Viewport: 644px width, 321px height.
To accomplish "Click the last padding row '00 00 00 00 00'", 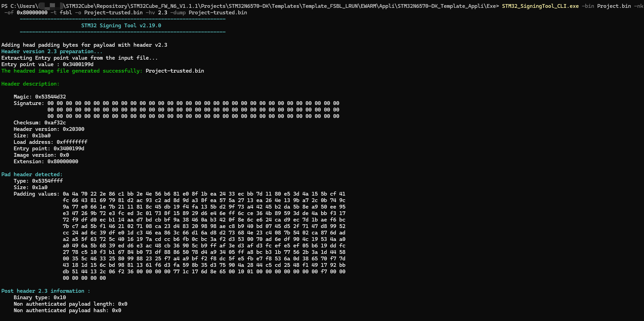I will [84, 278].
